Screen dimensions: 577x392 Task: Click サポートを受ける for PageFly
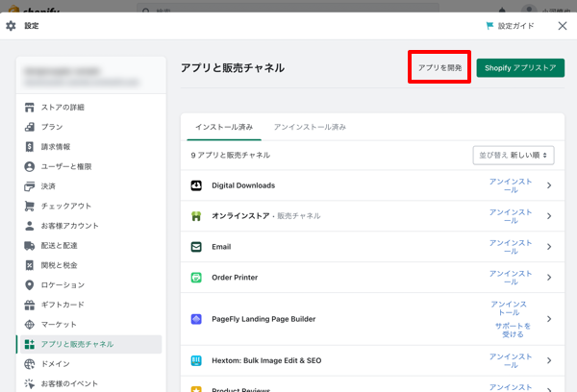[513, 330]
